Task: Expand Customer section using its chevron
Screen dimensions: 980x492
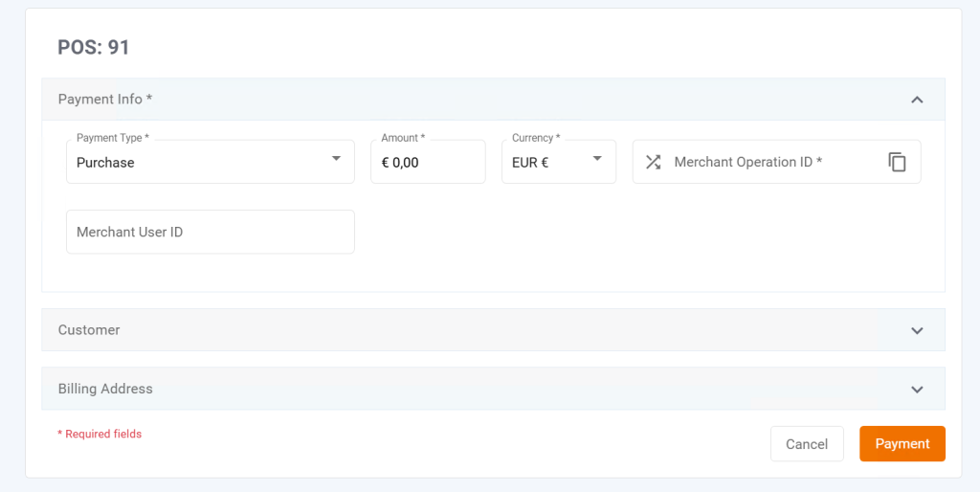Action: 917,330
